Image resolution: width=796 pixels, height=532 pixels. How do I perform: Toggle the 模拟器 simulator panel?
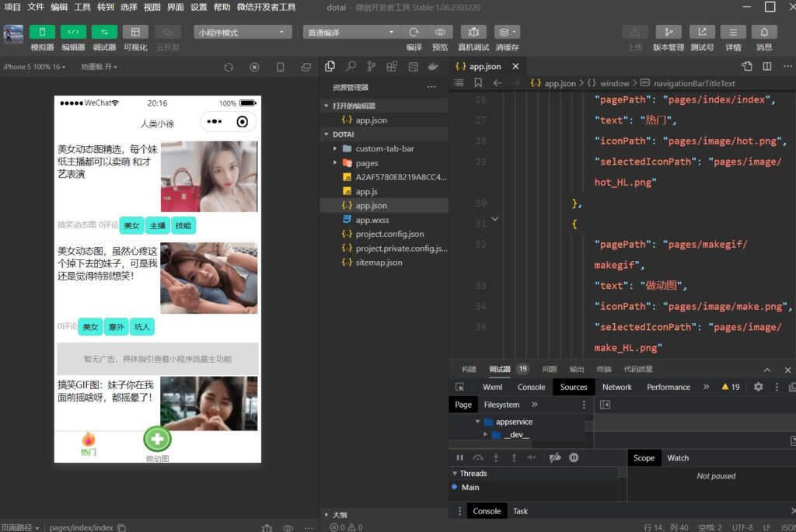click(42, 32)
